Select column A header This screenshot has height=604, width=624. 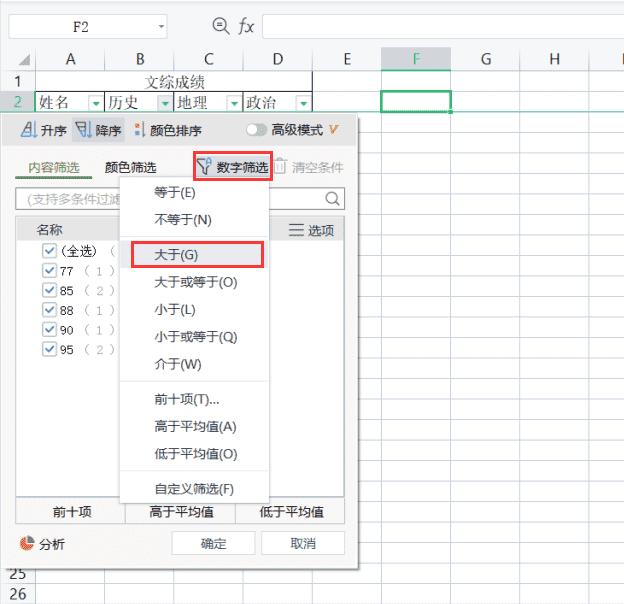[70, 59]
